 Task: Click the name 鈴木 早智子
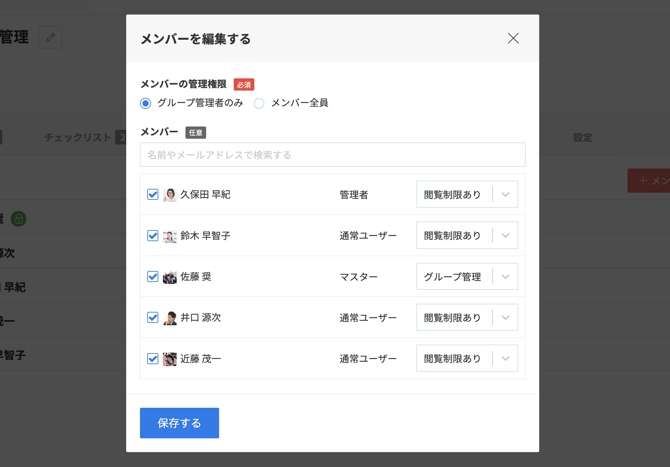(x=205, y=236)
